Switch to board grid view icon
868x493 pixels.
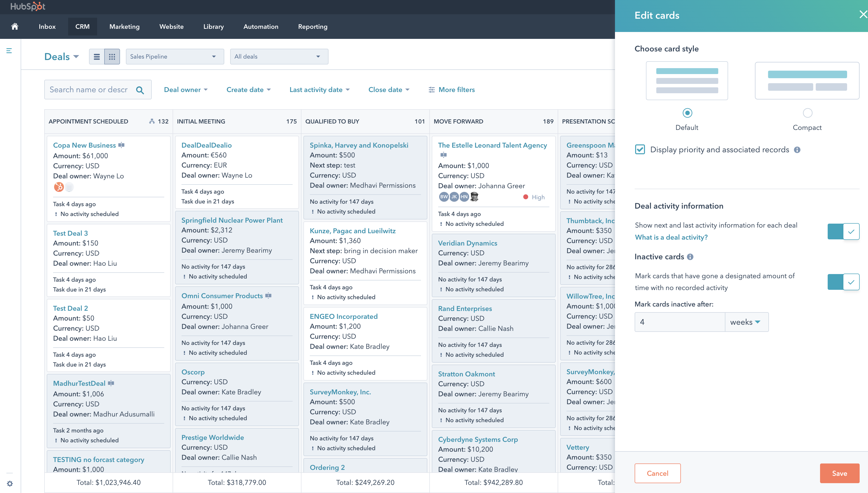112,57
